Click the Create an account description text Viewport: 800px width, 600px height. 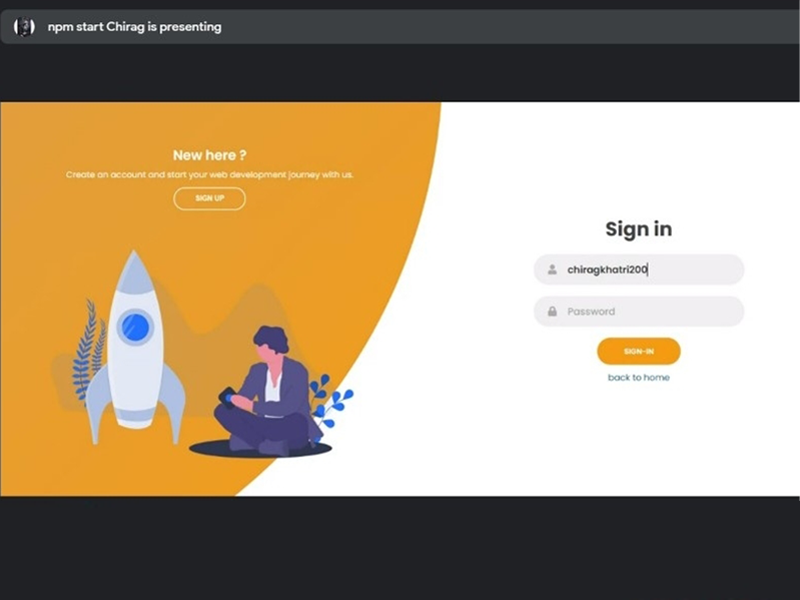tap(209, 174)
